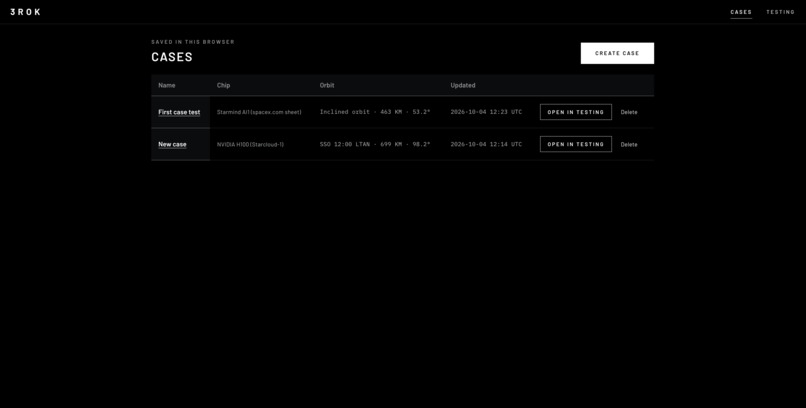
Task: Select the 2026-10-04 12:23 UTC timestamp
Action: pos(486,112)
